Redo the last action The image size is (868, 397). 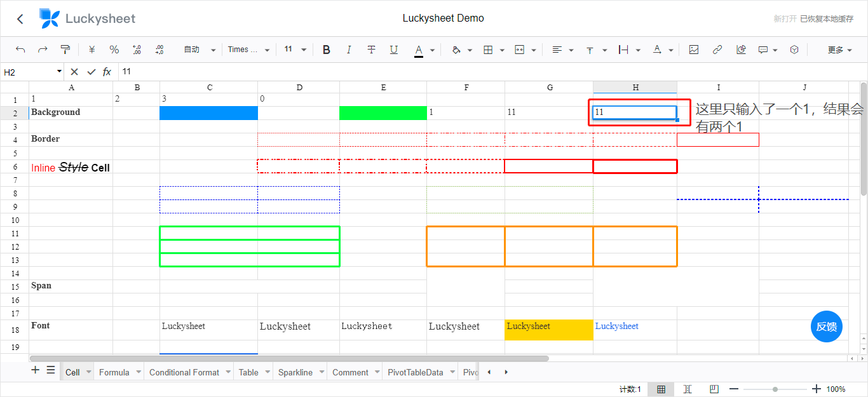tap(43, 50)
